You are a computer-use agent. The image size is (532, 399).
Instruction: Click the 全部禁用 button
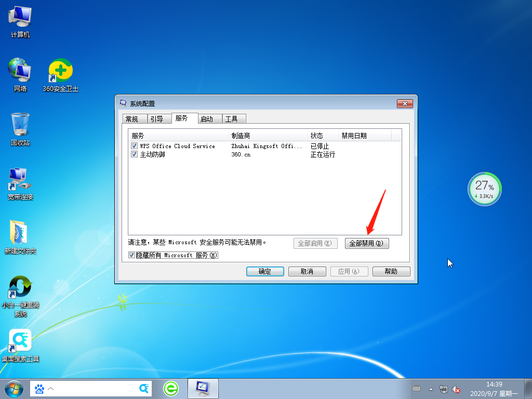[367, 243]
